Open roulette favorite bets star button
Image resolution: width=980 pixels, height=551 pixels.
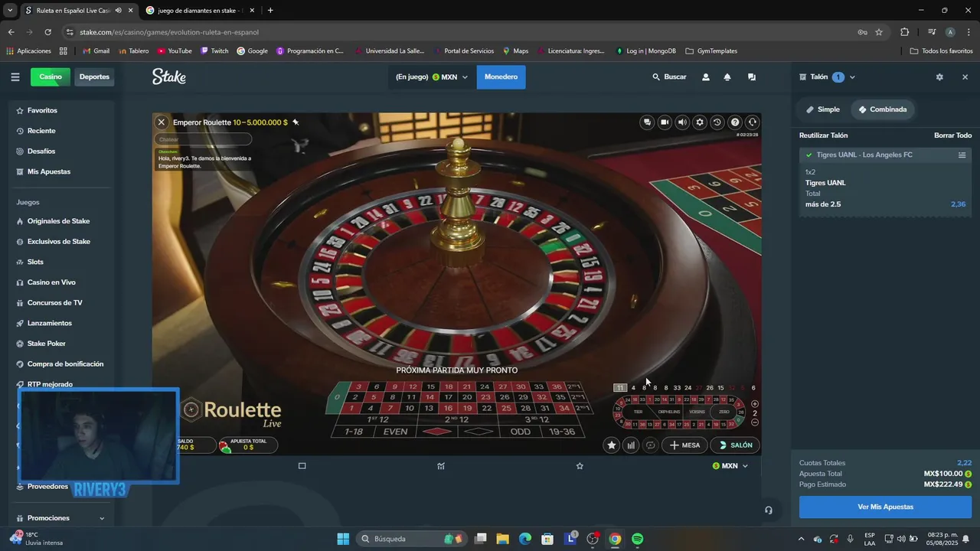click(x=611, y=445)
